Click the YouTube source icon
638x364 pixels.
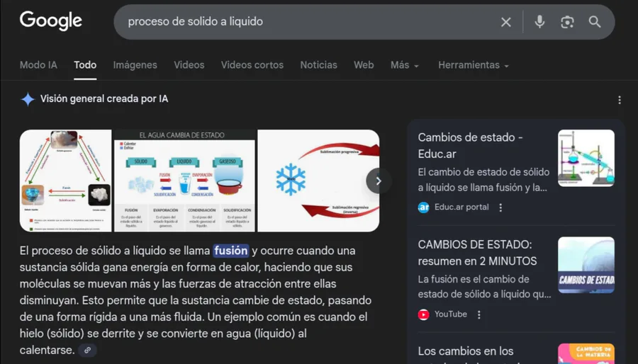click(424, 315)
